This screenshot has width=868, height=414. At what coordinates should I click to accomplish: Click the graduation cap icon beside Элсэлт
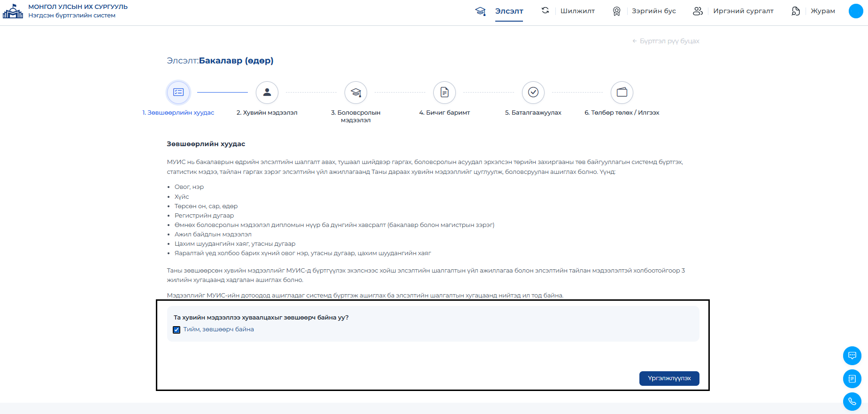pyautogui.click(x=480, y=11)
